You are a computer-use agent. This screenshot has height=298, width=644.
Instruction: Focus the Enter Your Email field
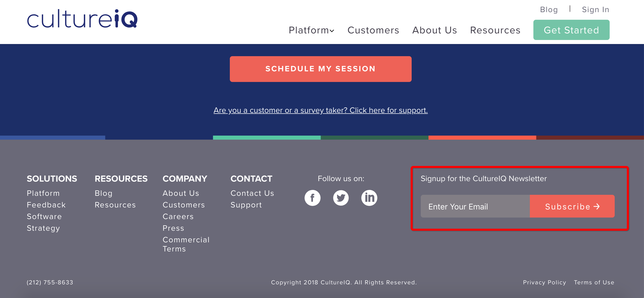[475, 206]
